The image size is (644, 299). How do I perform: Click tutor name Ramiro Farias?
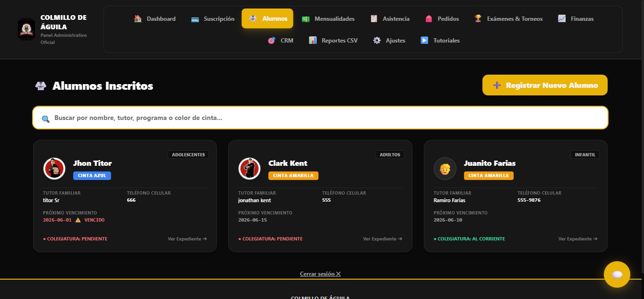449,200
